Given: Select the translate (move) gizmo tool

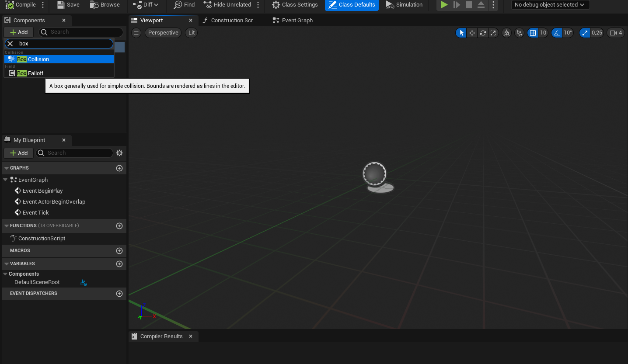Looking at the screenshot, I should coord(472,33).
